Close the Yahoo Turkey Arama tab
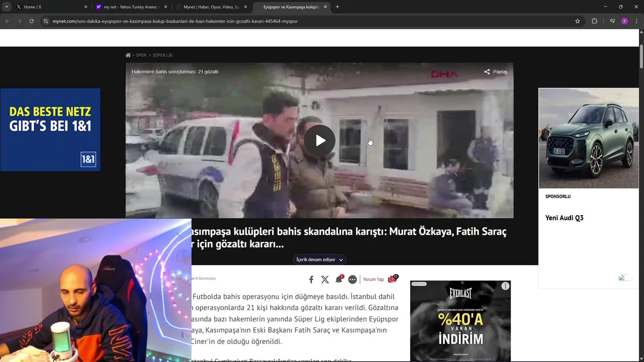 coord(166,7)
